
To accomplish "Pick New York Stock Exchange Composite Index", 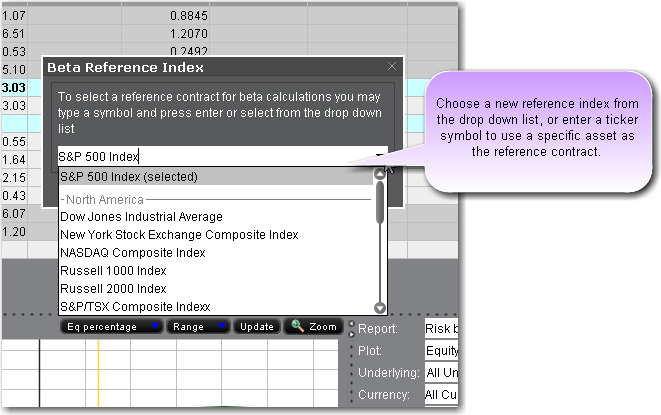I will [179, 234].
